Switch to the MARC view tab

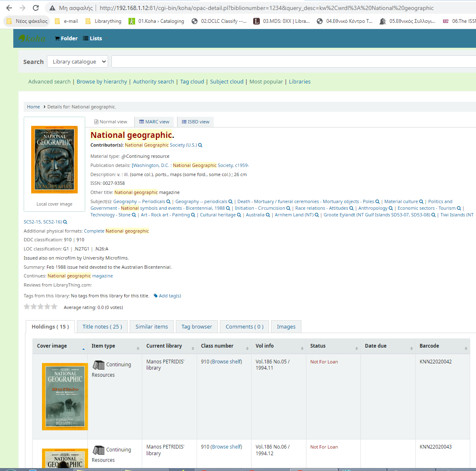154,122
